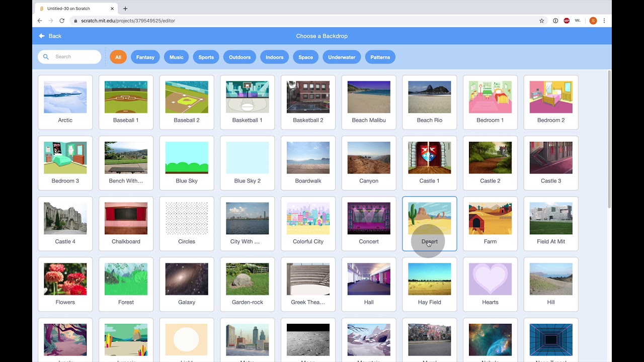Pick the Hearts backdrop

pyautogui.click(x=491, y=285)
